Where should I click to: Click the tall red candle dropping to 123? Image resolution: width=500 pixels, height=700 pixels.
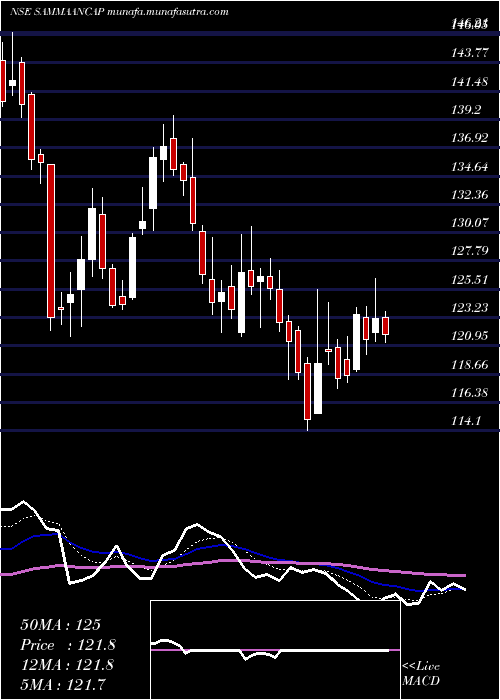[x=51, y=241]
